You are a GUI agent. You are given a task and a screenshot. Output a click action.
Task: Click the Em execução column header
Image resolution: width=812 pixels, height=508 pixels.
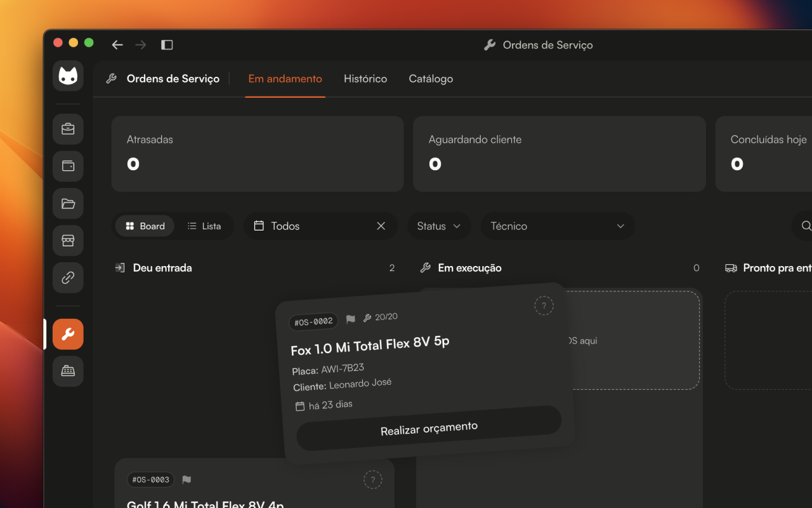pyautogui.click(x=469, y=268)
